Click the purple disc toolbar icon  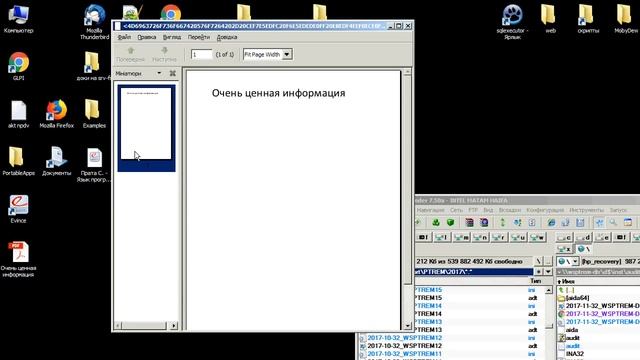484,222
